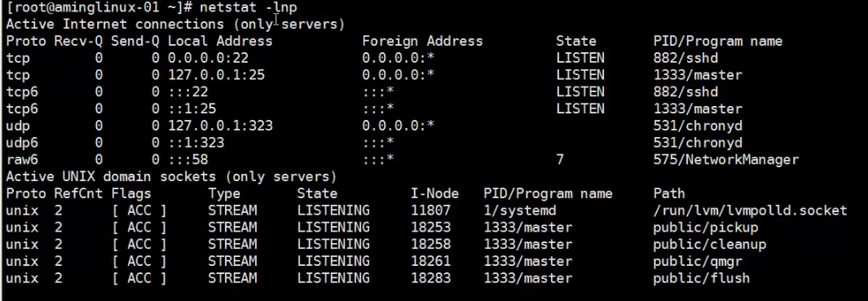Select I-Node value "18253"

point(430,228)
